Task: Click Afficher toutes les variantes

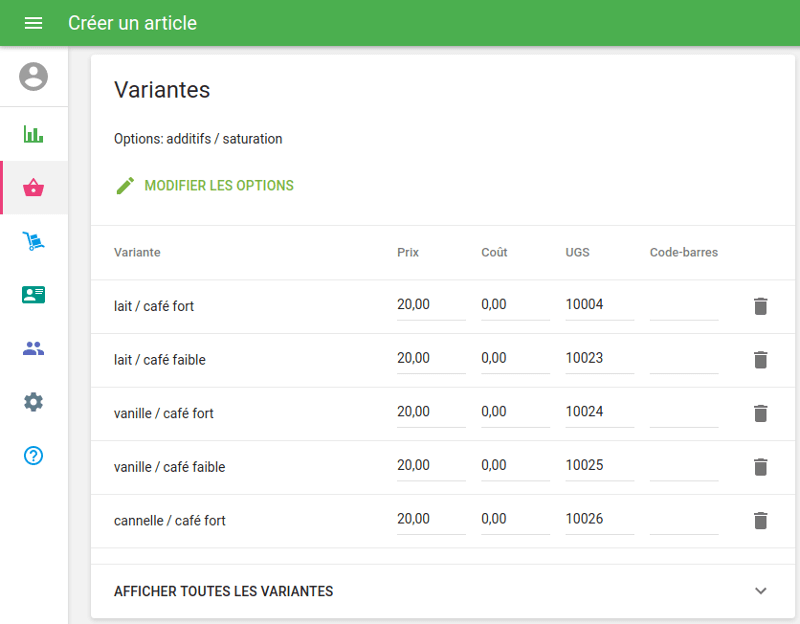Action: point(222,591)
